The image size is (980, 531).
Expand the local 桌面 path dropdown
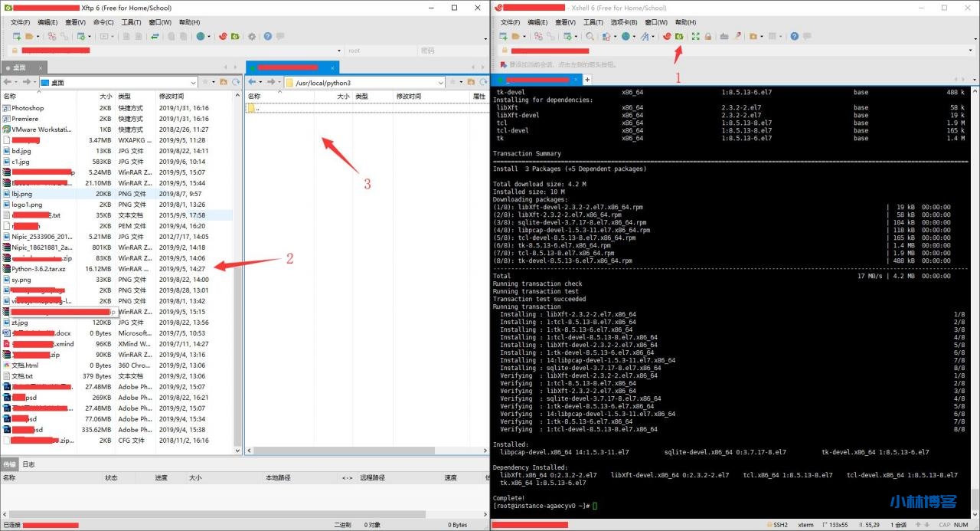[x=191, y=83]
